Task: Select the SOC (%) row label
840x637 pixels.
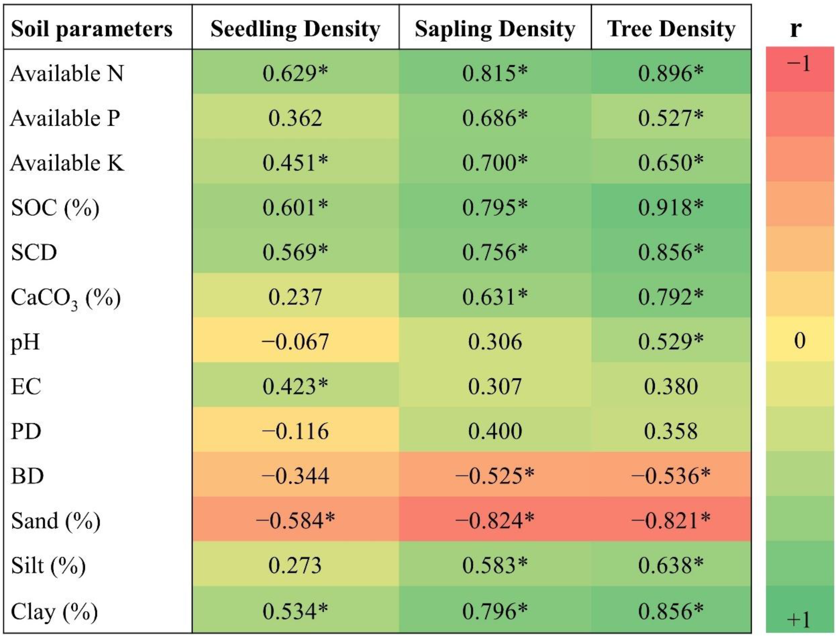Action: 55,208
